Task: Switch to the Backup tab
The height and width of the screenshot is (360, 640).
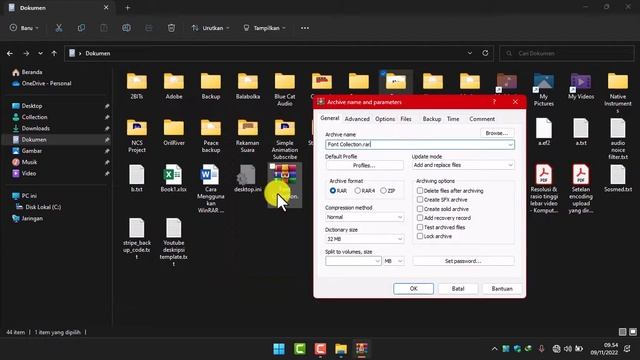Action: click(431, 119)
